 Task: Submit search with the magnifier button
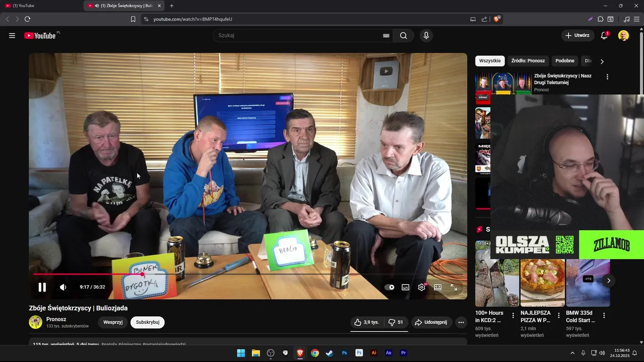[404, 36]
